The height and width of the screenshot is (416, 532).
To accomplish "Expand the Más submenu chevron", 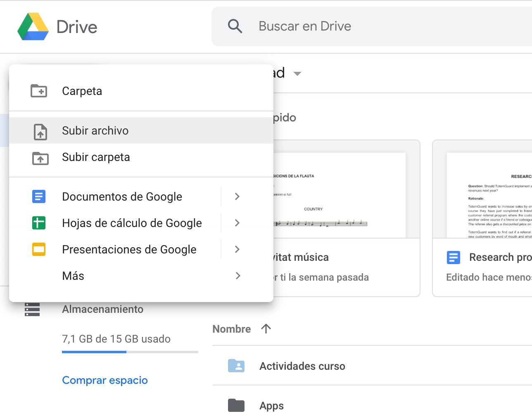I will [237, 276].
